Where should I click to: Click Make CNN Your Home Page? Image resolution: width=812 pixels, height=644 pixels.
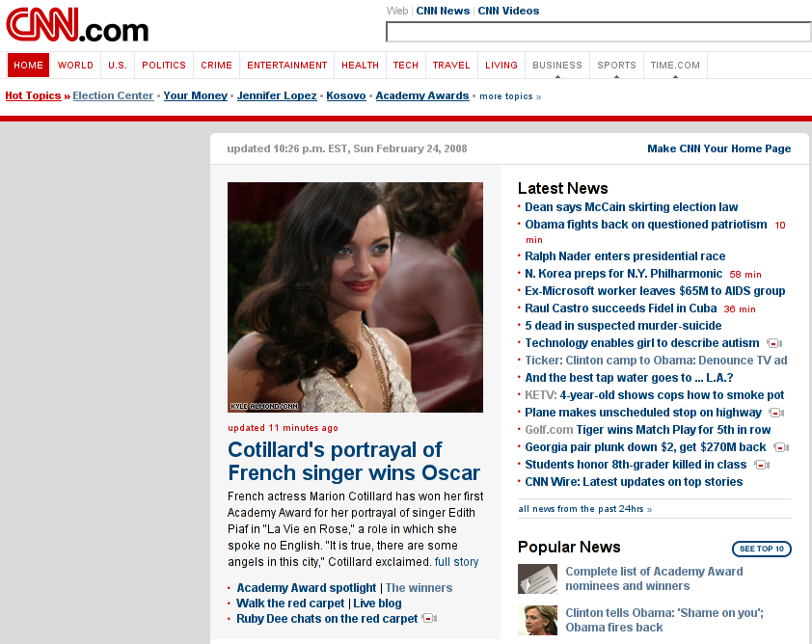click(x=718, y=148)
